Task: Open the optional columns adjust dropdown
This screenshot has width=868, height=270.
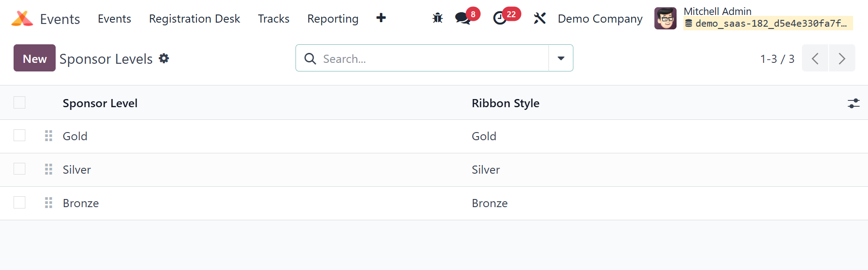Action: pyautogui.click(x=853, y=103)
